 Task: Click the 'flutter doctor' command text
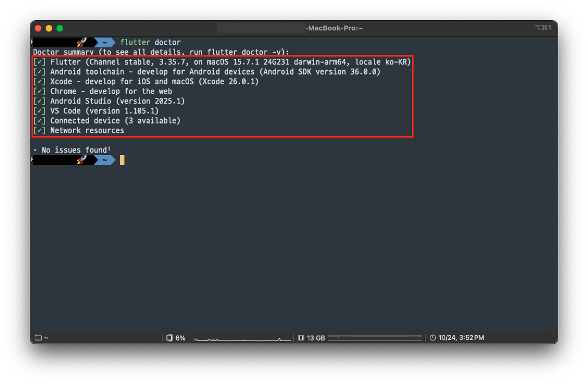(x=150, y=42)
